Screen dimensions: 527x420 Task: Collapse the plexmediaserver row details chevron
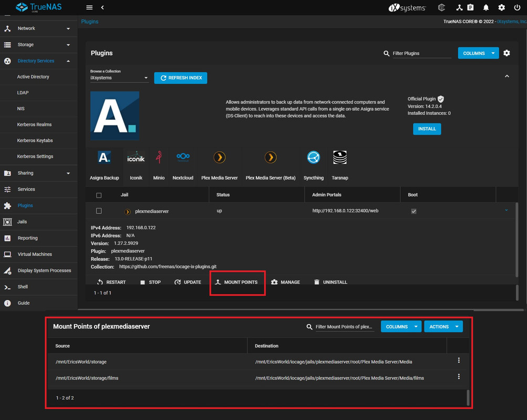[506, 210]
